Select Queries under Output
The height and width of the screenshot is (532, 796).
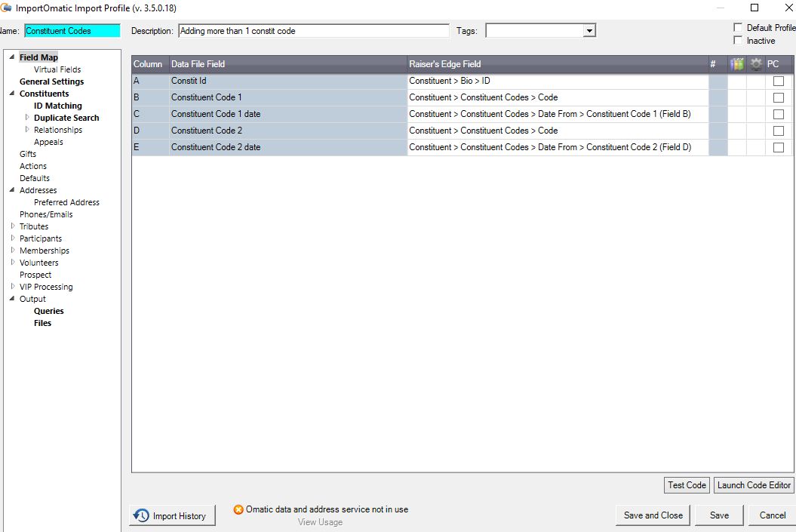coord(48,310)
